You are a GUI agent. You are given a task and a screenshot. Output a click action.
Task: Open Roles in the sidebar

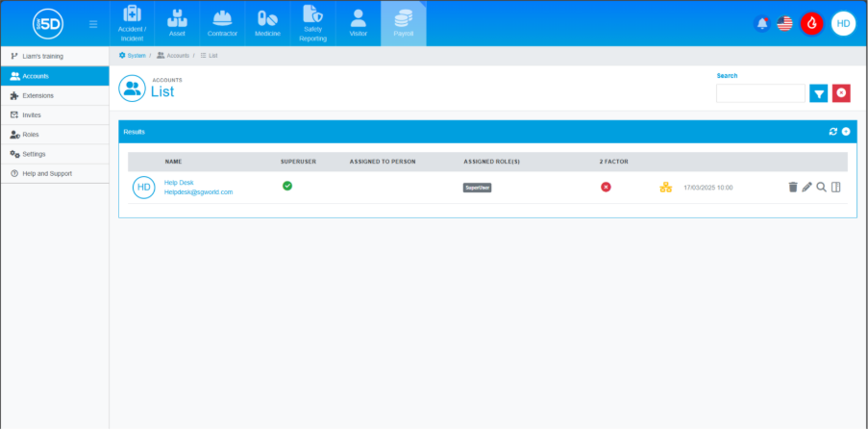[55, 134]
